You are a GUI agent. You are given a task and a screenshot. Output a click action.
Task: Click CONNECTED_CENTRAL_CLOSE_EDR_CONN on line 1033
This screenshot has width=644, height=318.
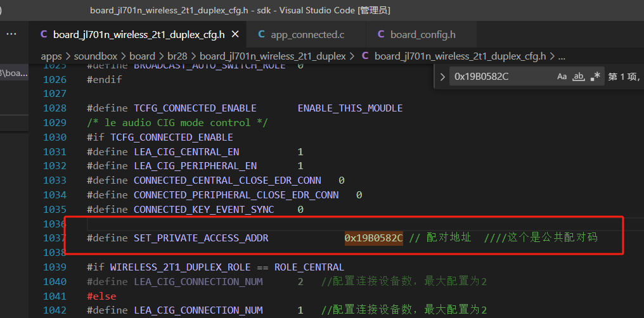point(228,181)
